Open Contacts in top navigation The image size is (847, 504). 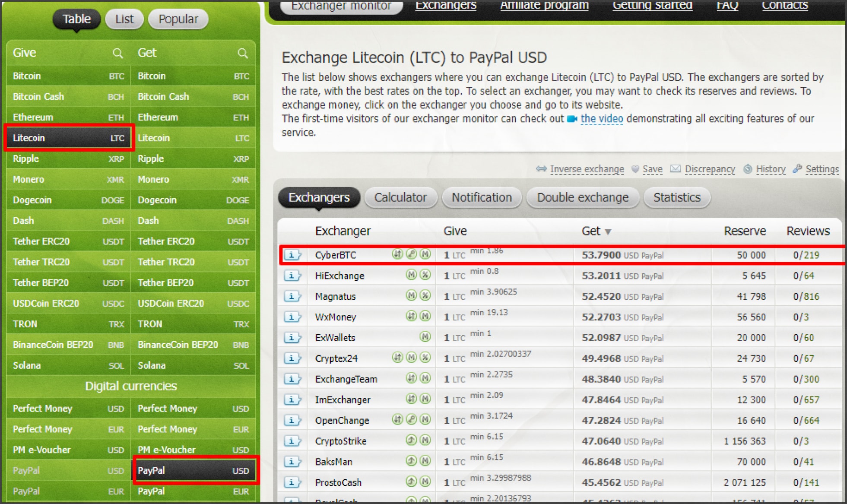[x=785, y=5]
